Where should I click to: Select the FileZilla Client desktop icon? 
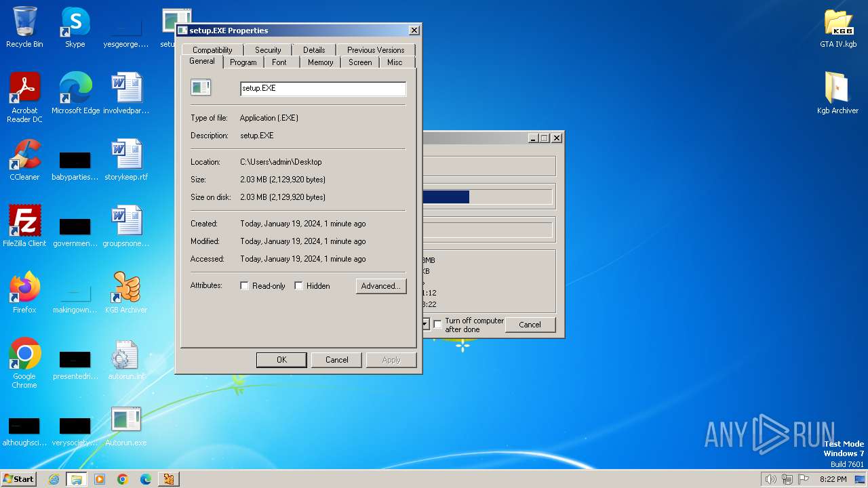[x=24, y=226]
